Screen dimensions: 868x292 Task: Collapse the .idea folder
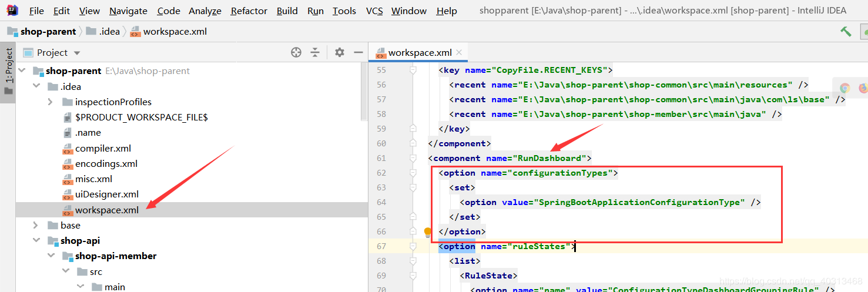pos(36,86)
